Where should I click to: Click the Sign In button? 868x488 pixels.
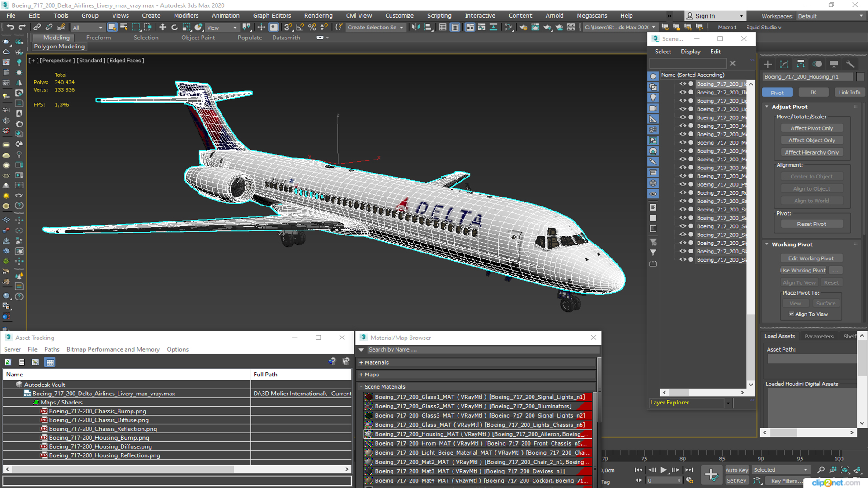coord(715,16)
